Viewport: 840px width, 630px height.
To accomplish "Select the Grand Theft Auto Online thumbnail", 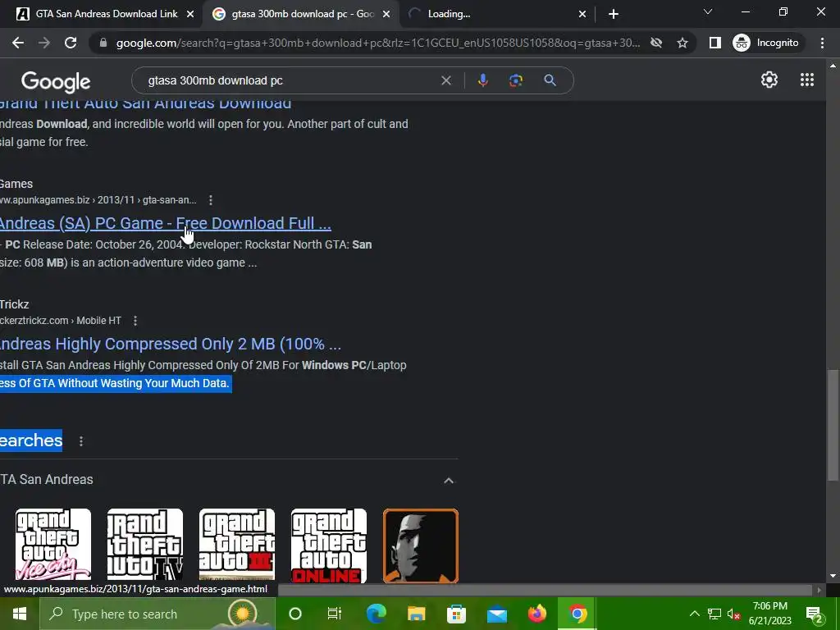I will coord(329,545).
